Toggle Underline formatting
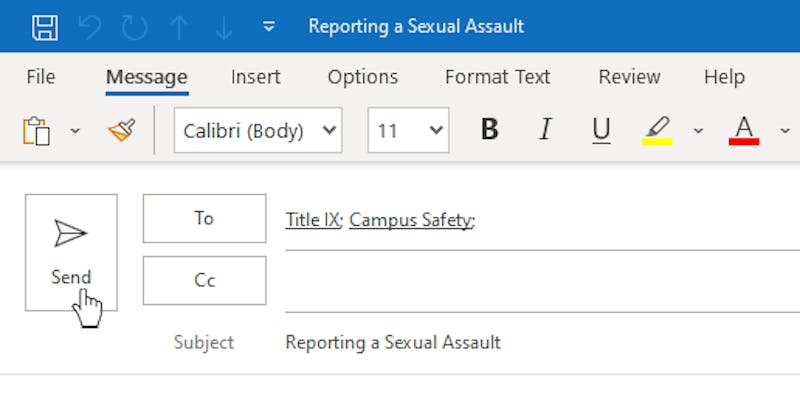This screenshot has width=800, height=403. click(602, 130)
